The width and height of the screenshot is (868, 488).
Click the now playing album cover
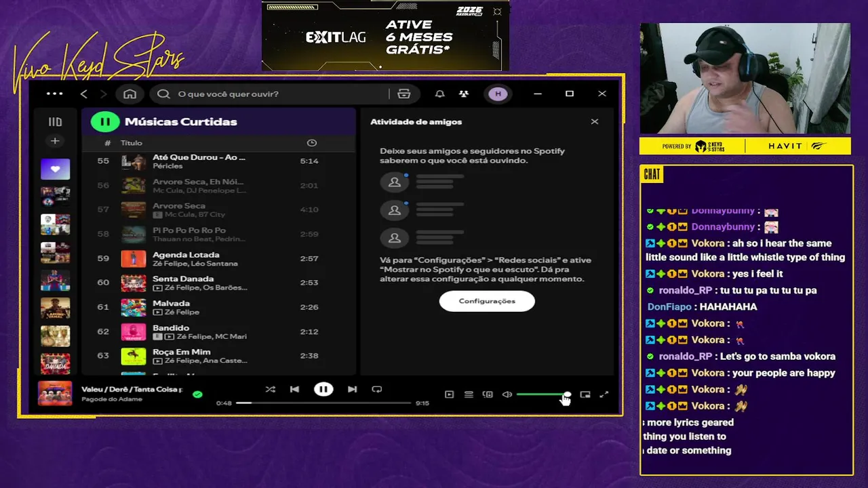point(55,394)
